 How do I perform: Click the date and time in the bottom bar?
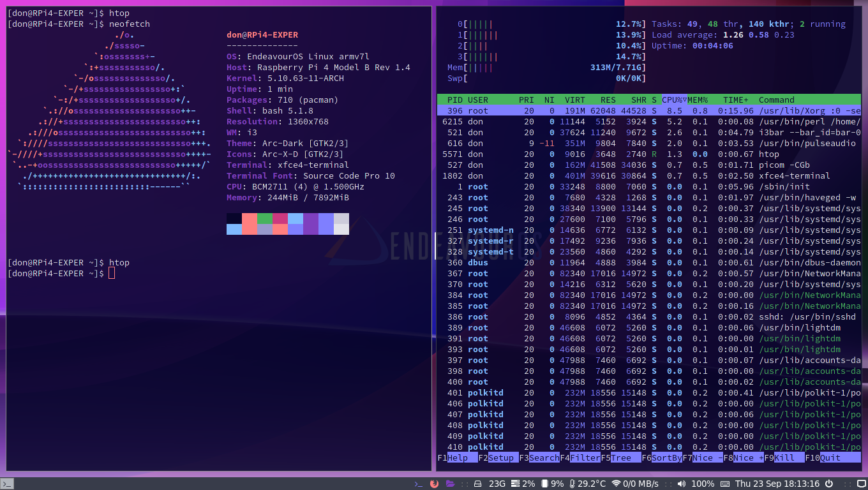pyautogui.click(x=777, y=484)
